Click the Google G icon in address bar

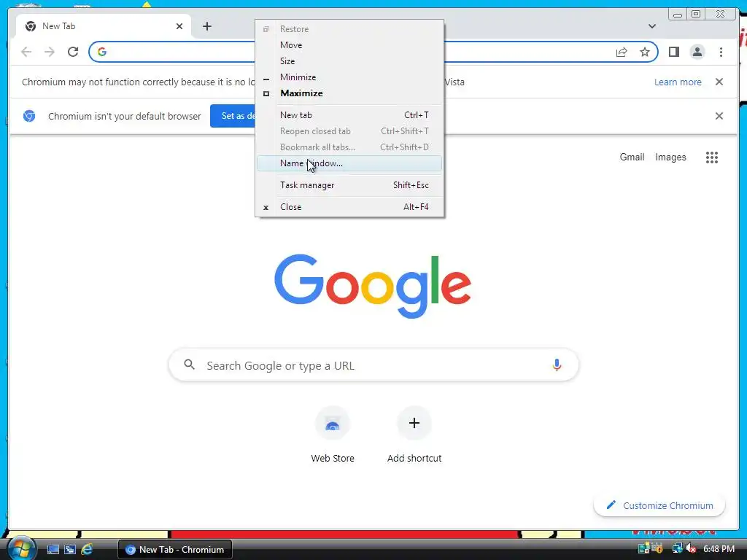[x=102, y=52]
